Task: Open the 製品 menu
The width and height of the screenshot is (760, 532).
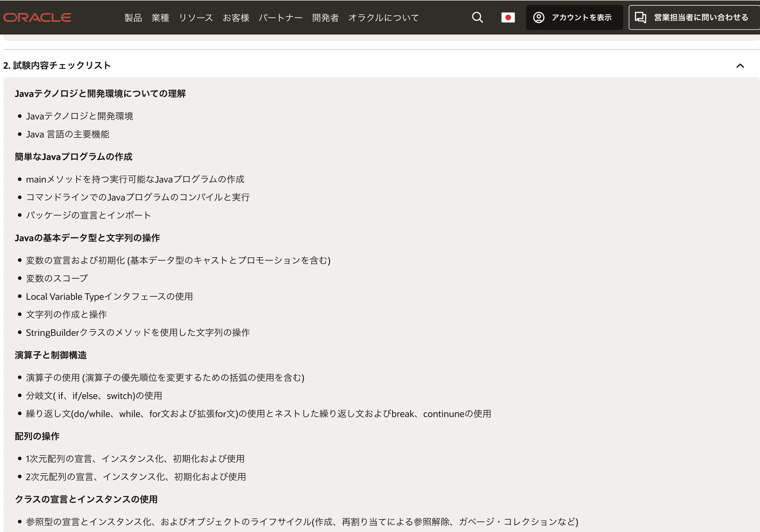Action: click(133, 18)
